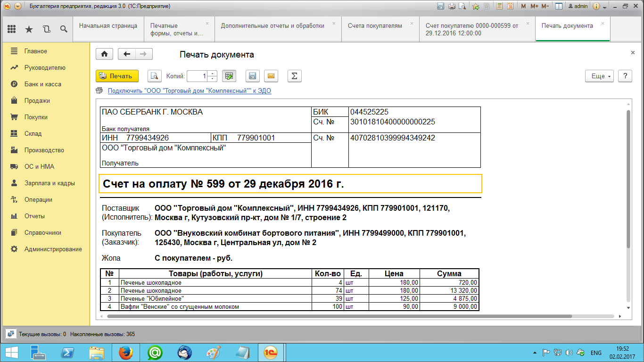
Task: Open the Справочники section
Action: point(46,232)
